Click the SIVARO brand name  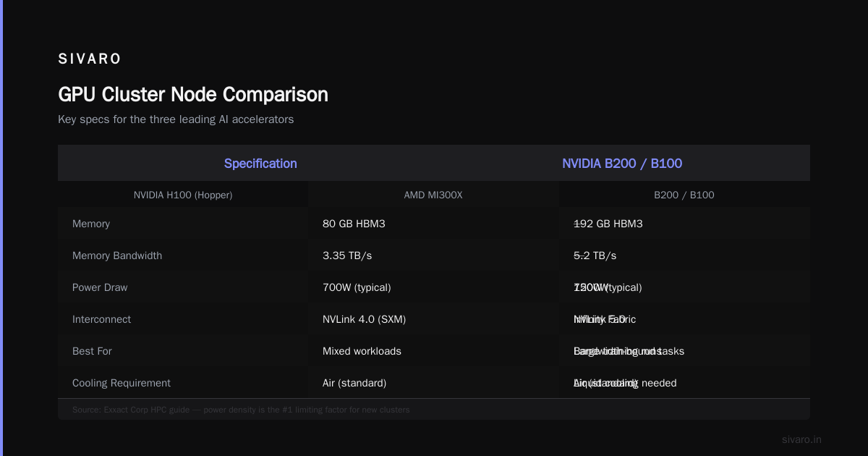(x=90, y=59)
